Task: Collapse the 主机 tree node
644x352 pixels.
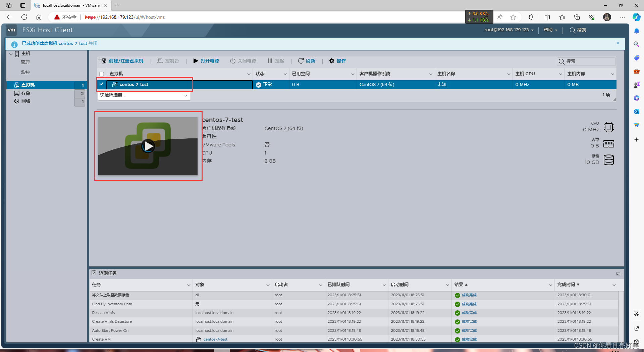Action: (x=11, y=54)
